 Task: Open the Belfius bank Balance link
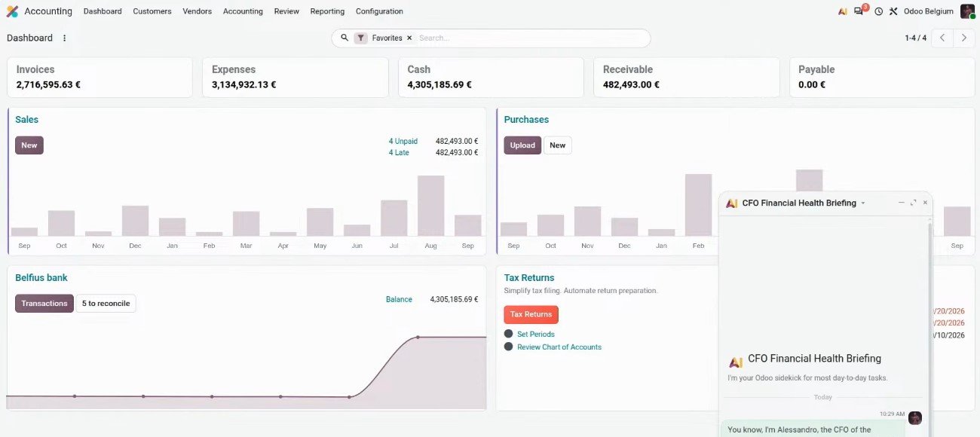click(x=399, y=299)
